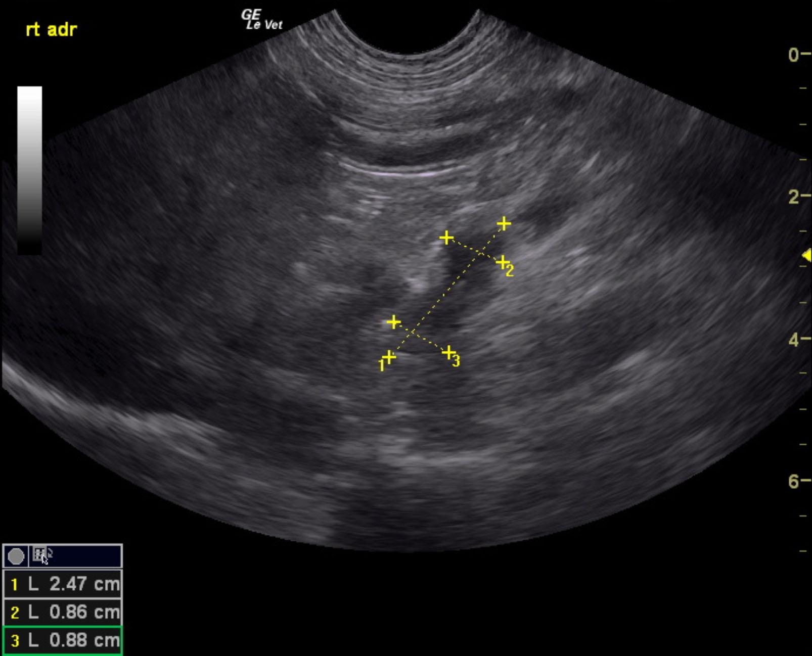Click the yellow focal zone marker triangle

[x=807, y=256]
